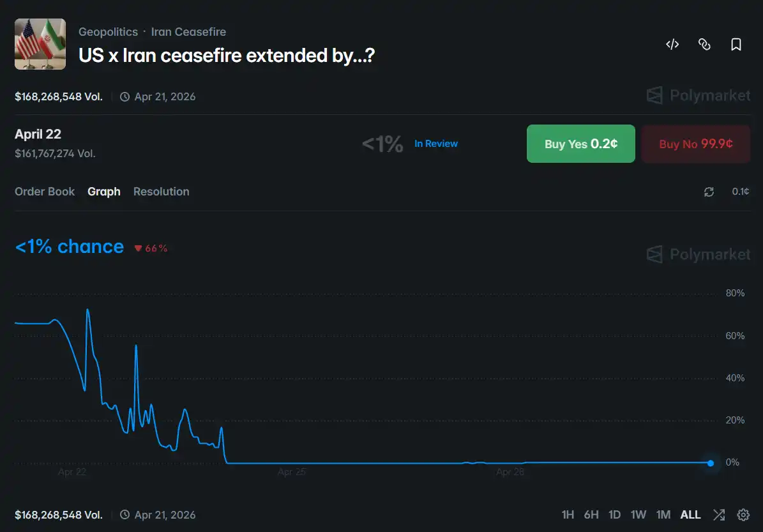The height and width of the screenshot is (532, 763).
Task: Switch to the Resolution tab
Action: point(161,192)
